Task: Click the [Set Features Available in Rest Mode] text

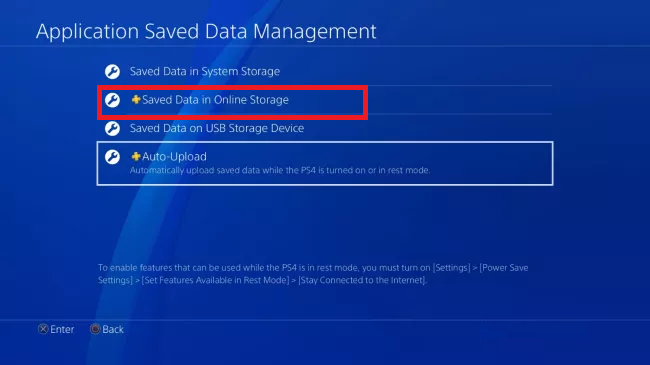Action: tap(215, 280)
